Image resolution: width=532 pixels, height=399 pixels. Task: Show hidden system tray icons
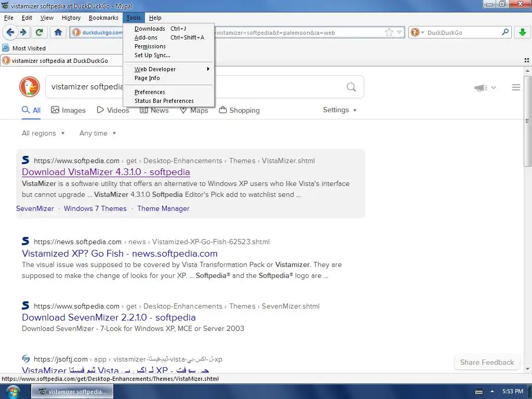tap(493, 392)
